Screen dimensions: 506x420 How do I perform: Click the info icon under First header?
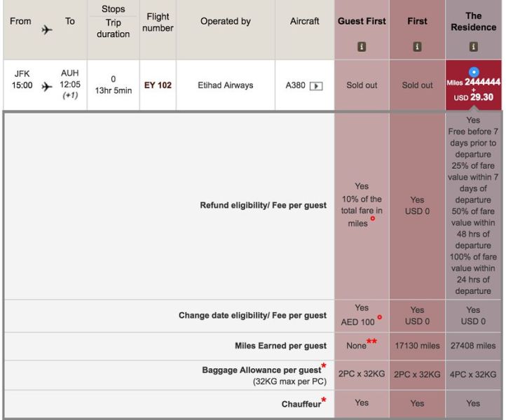click(417, 48)
